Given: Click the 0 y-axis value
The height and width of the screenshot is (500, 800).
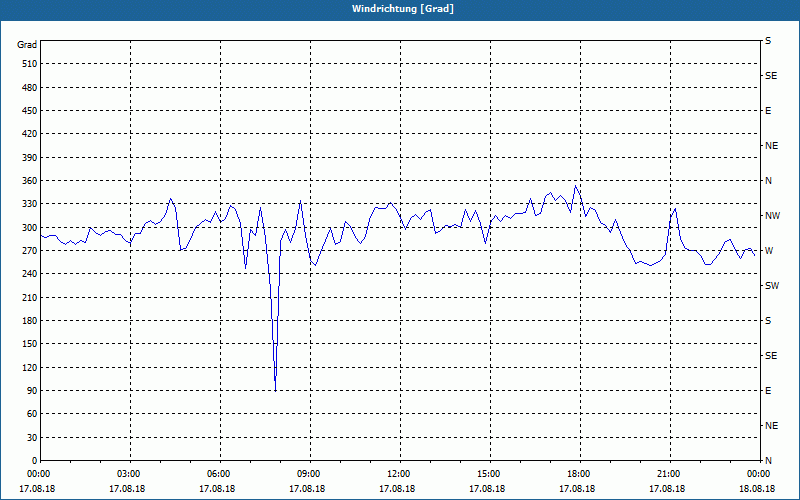Looking at the screenshot, I should [34, 461].
